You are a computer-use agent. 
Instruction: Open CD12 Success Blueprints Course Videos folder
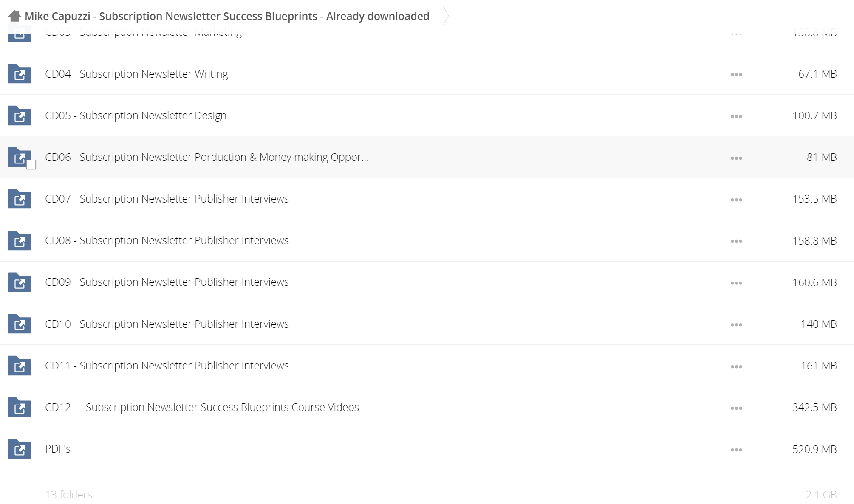202,407
